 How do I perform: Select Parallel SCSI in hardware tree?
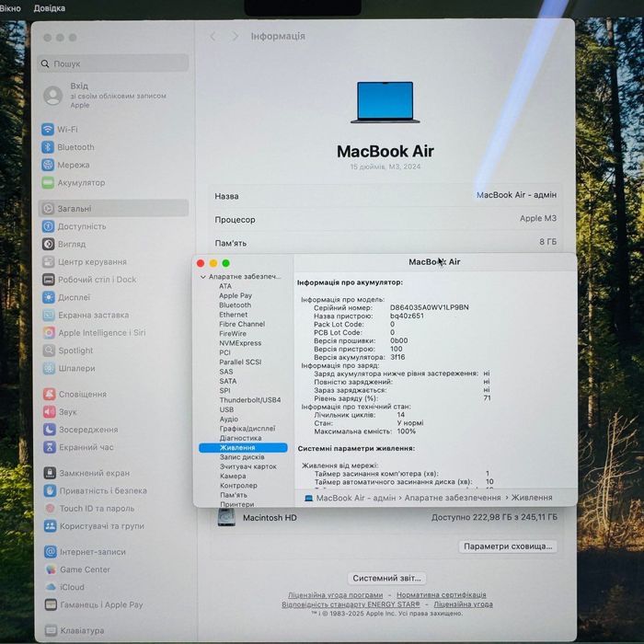click(x=240, y=362)
